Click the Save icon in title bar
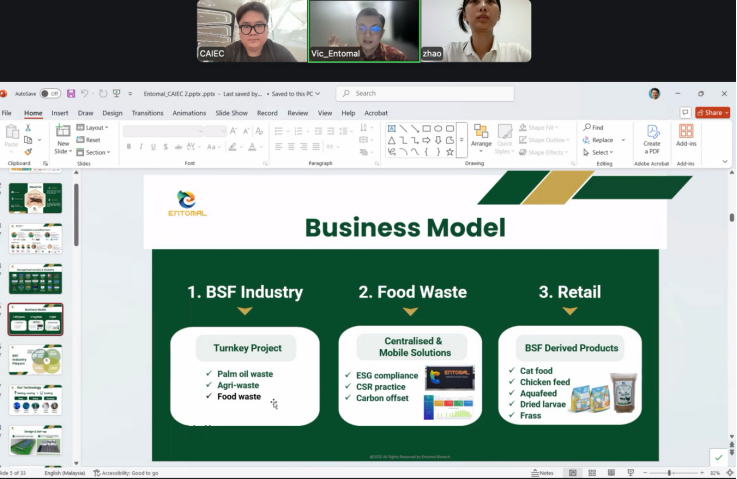Screen dimensions: 737x479 (73, 93)
